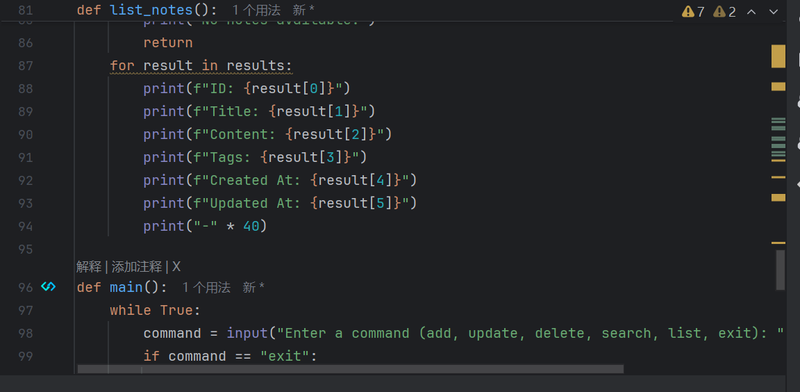Place the cursor in the input prompt string
800x392 pixels.
tap(530, 333)
